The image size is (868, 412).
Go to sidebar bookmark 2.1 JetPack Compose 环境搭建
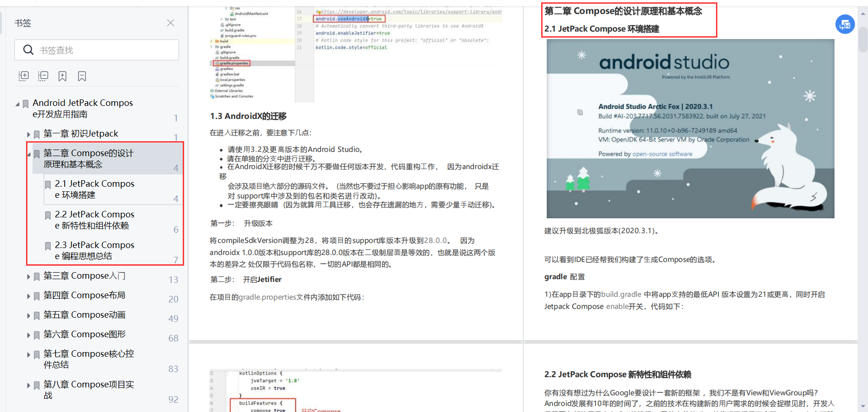click(94, 190)
